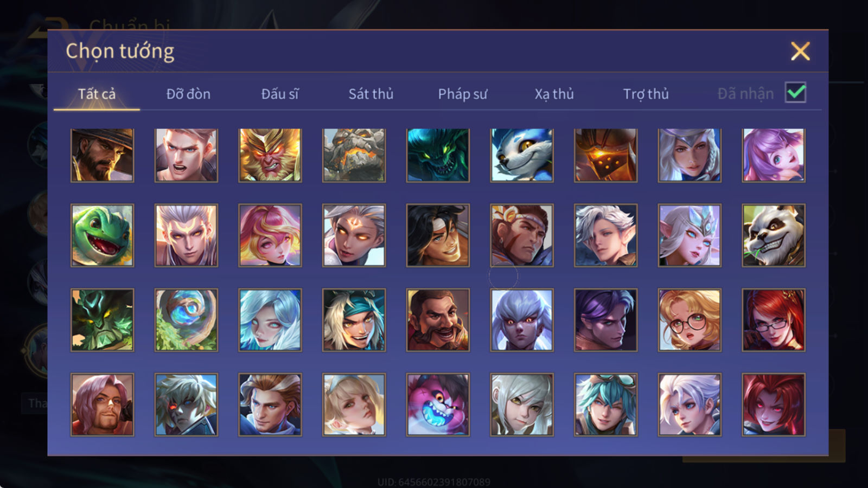Close the Chọn tướng dialog
The height and width of the screenshot is (488, 868).
[x=800, y=51]
